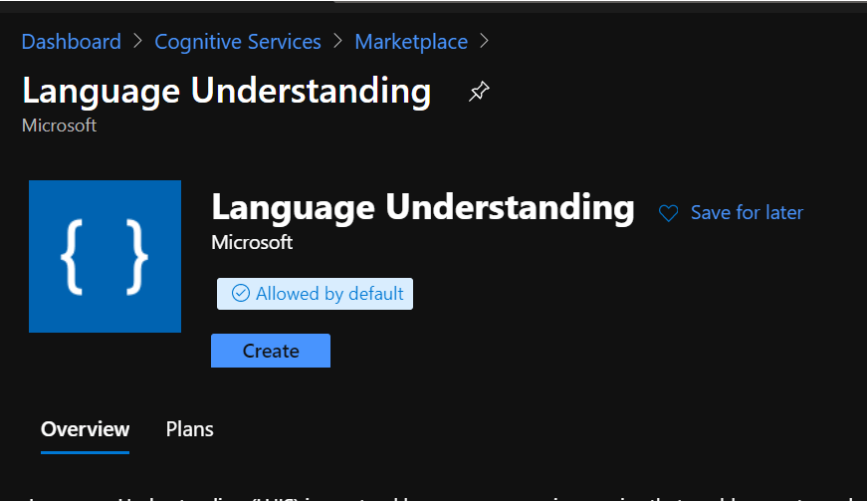Screen dimensions: 868x502
Task: Click the top Language Understanding page title
Action: (226, 91)
